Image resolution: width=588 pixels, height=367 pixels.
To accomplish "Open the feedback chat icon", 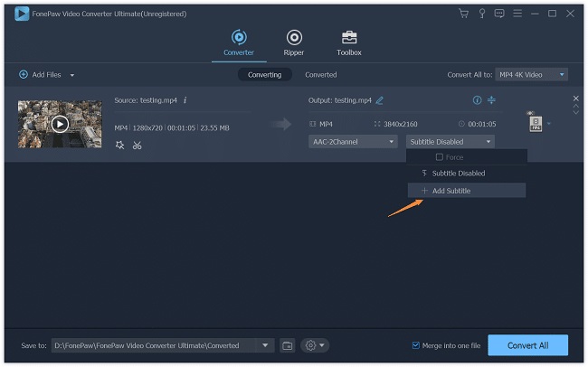I will [x=499, y=14].
